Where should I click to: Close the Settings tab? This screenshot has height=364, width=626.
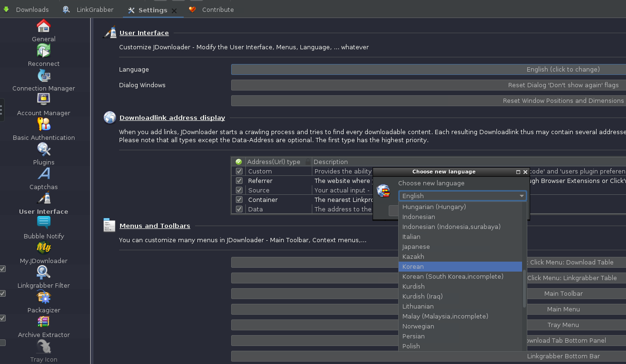click(x=174, y=10)
